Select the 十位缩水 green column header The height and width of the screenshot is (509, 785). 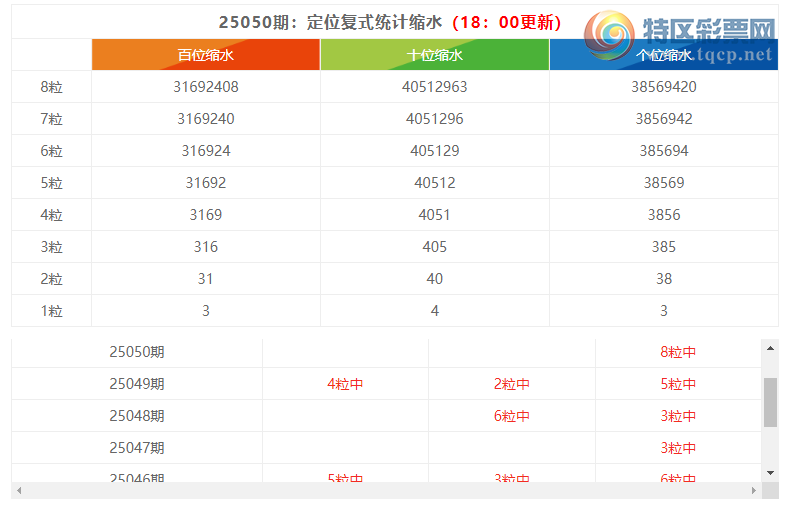click(x=434, y=55)
